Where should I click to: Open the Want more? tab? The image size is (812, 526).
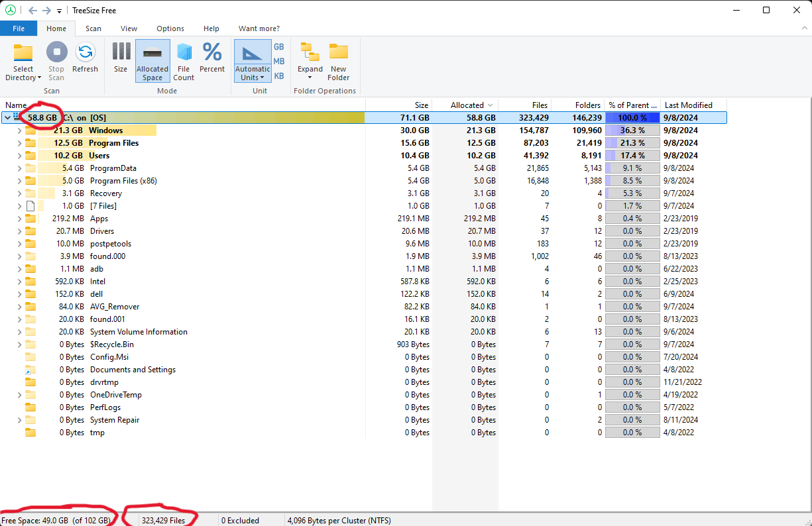coord(259,28)
